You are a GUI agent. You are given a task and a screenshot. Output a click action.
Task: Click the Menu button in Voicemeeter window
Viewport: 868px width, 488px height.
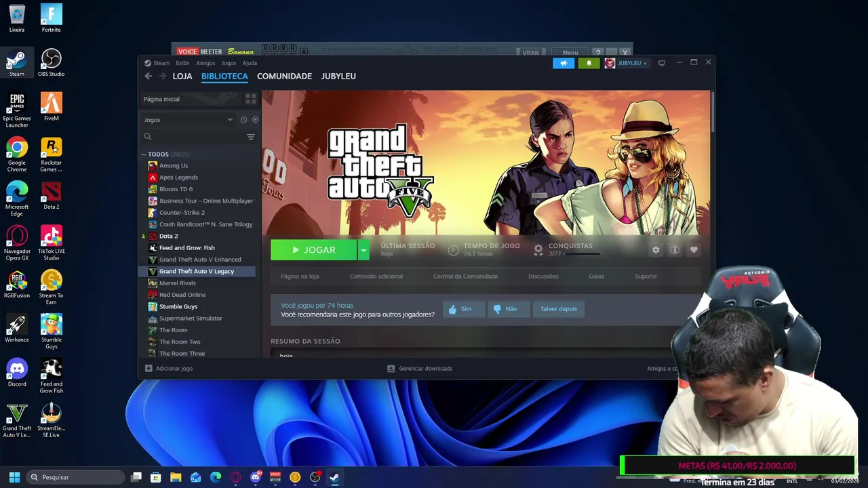pyautogui.click(x=570, y=52)
